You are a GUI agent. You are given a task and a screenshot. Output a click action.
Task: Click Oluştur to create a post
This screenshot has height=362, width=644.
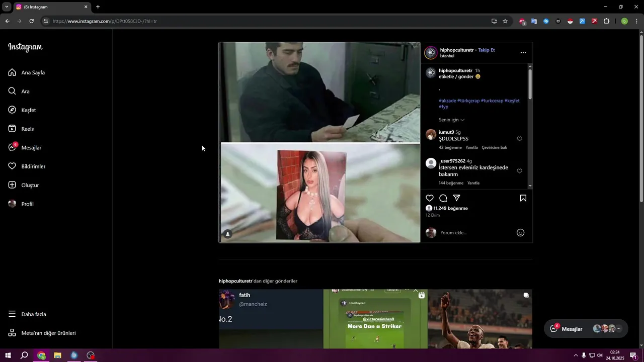(24, 185)
